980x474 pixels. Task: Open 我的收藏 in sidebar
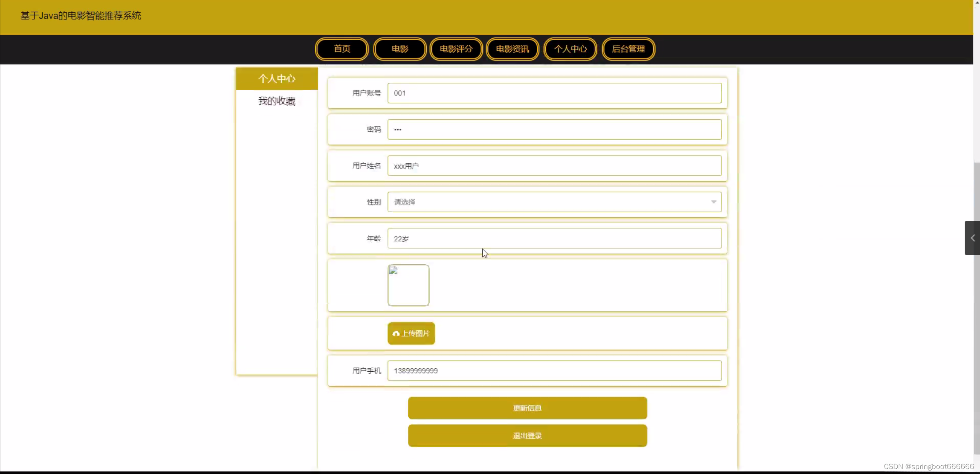277,101
